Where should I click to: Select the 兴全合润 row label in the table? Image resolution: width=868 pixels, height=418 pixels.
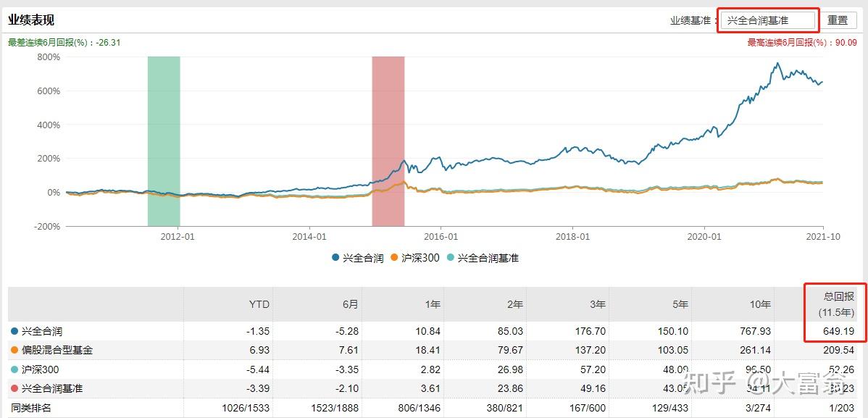click(41, 332)
